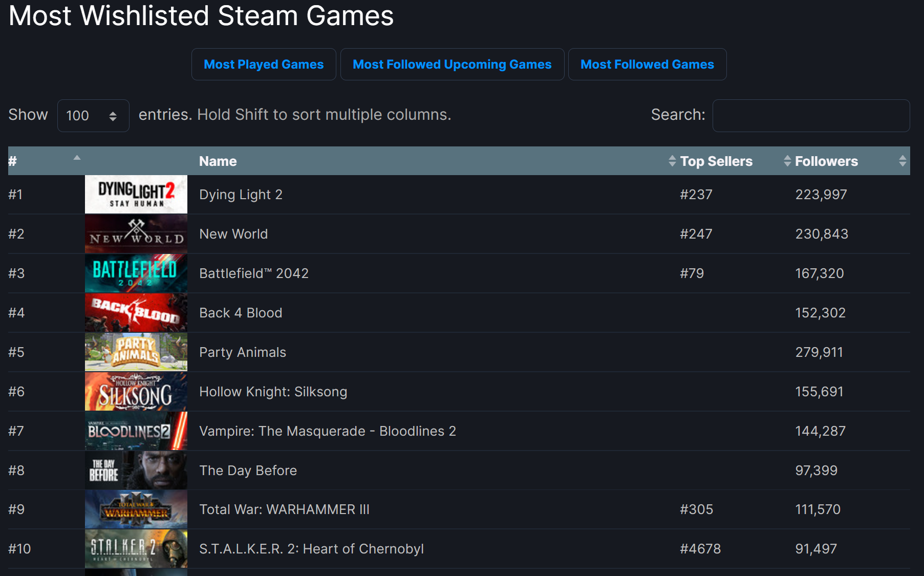
Task: Open Total War WARHAMMER III thumbnail
Action: [136, 509]
